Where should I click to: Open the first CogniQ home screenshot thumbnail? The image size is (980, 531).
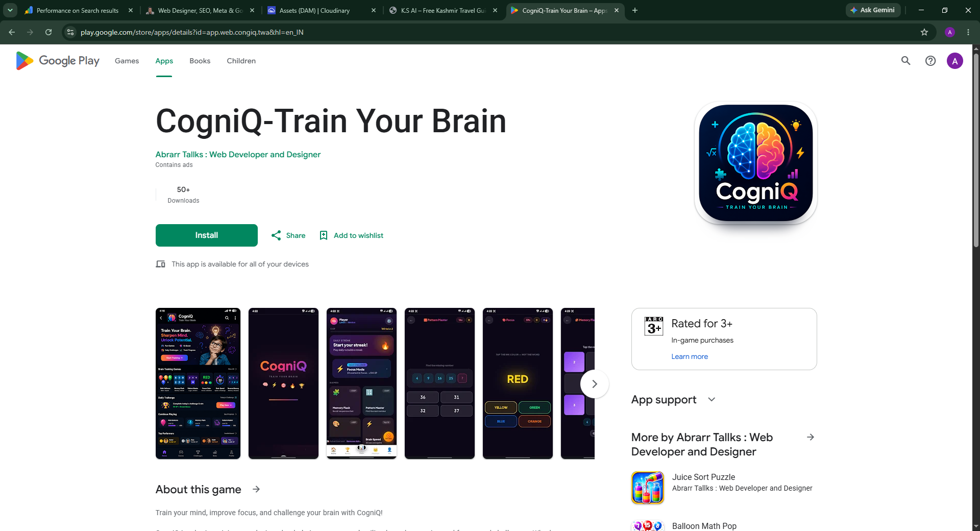tap(198, 383)
